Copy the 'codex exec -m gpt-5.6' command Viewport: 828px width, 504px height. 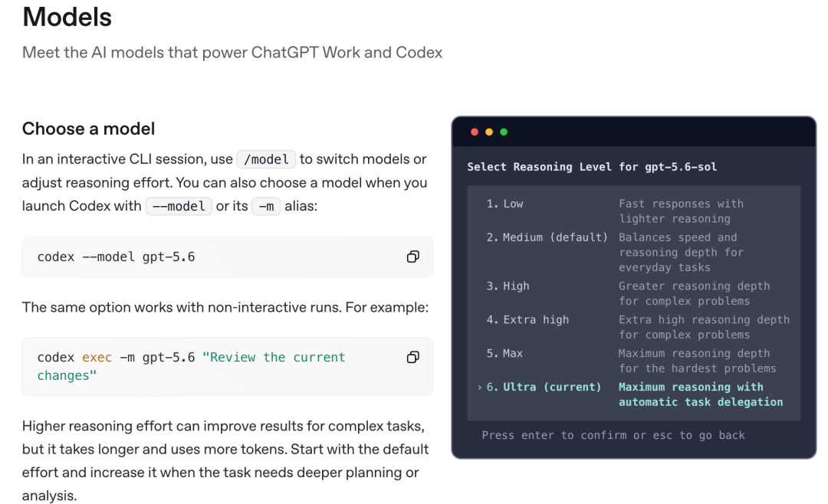(x=413, y=357)
